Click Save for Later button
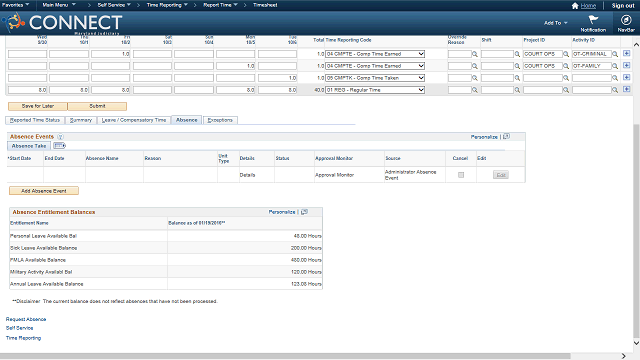640x360 pixels. [x=38, y=106]
